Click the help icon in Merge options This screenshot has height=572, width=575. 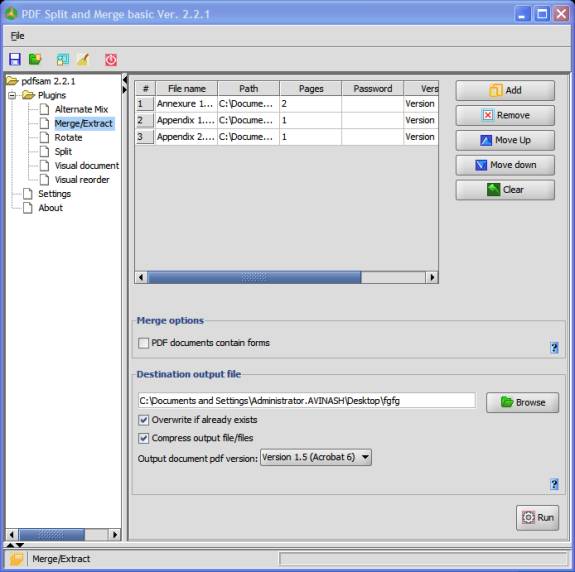coord(554,347)
